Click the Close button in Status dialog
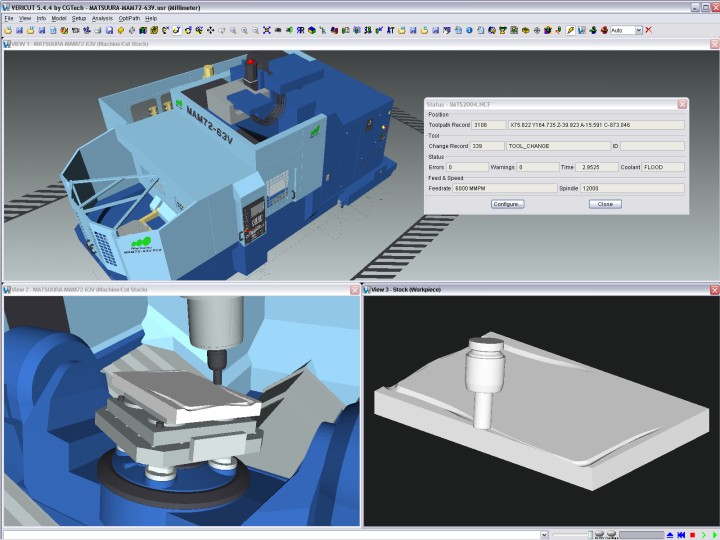This screenshot has width=720, height=540. [x=604, y=204]
